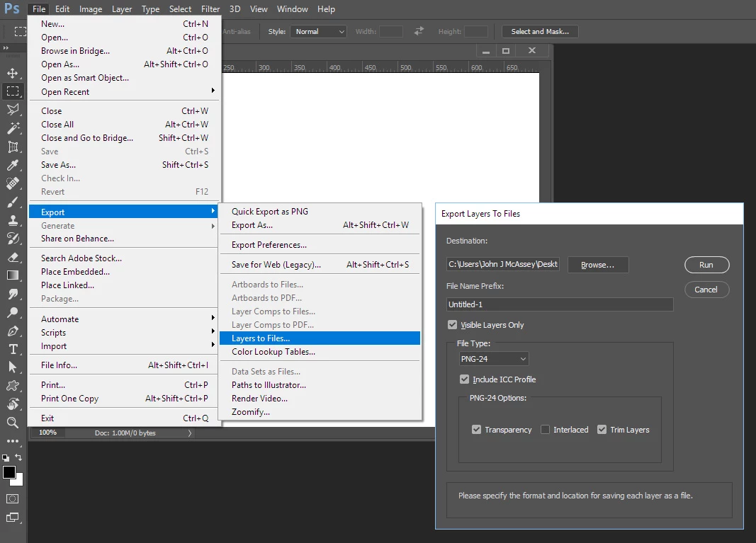Click the background color swatch

(x=19, y=481)
